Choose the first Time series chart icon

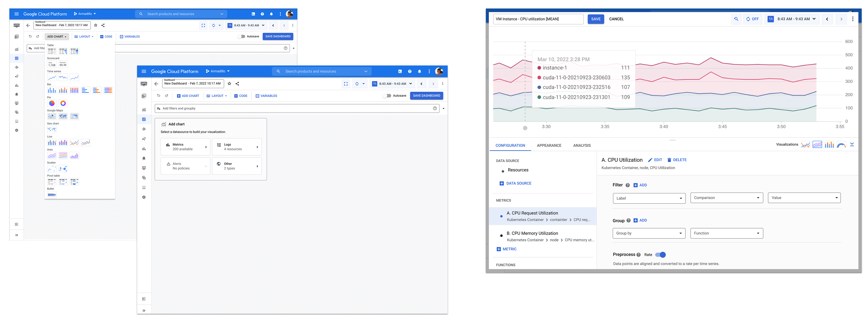pyautogui.click(x=52, y=77)
